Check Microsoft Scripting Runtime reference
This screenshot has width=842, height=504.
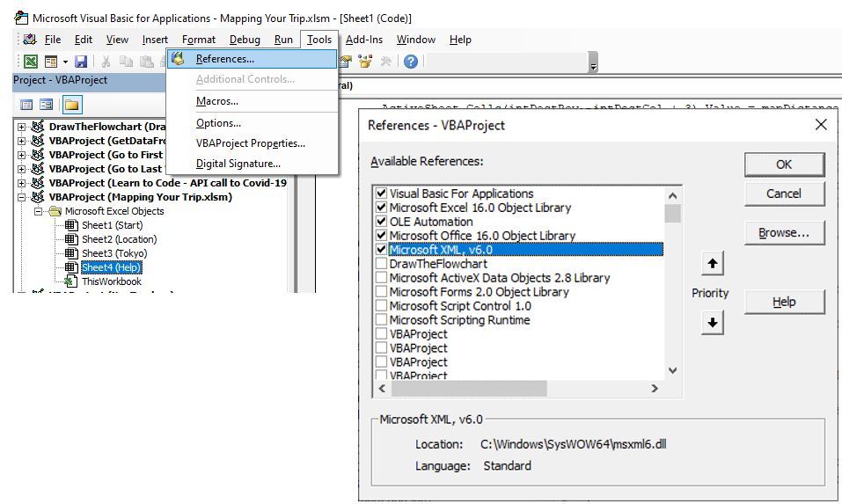381,319
